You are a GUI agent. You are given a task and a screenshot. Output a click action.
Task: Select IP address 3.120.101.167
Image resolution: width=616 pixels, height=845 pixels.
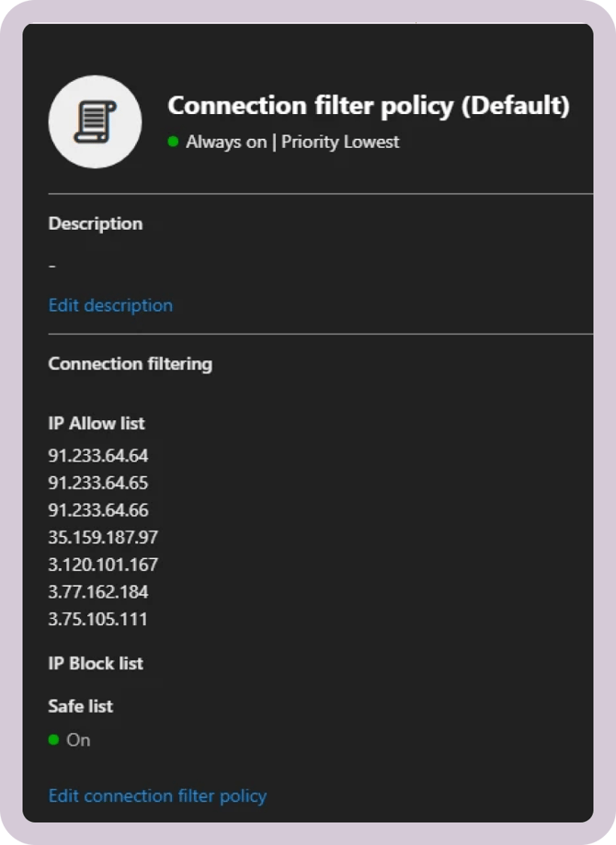coord(103,565)
